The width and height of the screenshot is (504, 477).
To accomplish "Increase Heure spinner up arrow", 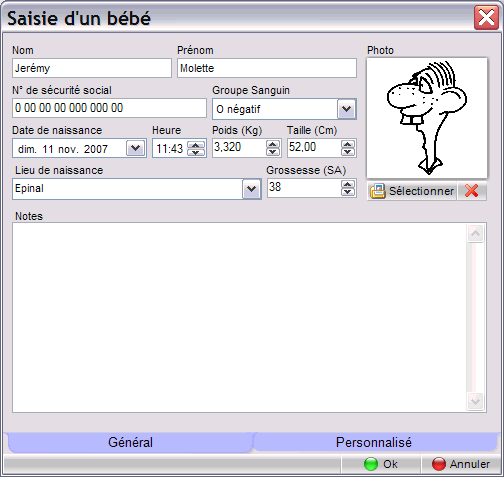I will click(x=196, y=145).
